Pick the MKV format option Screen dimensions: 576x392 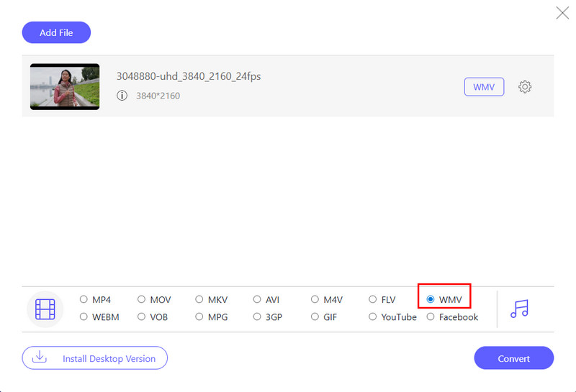(x=199, y=299)
